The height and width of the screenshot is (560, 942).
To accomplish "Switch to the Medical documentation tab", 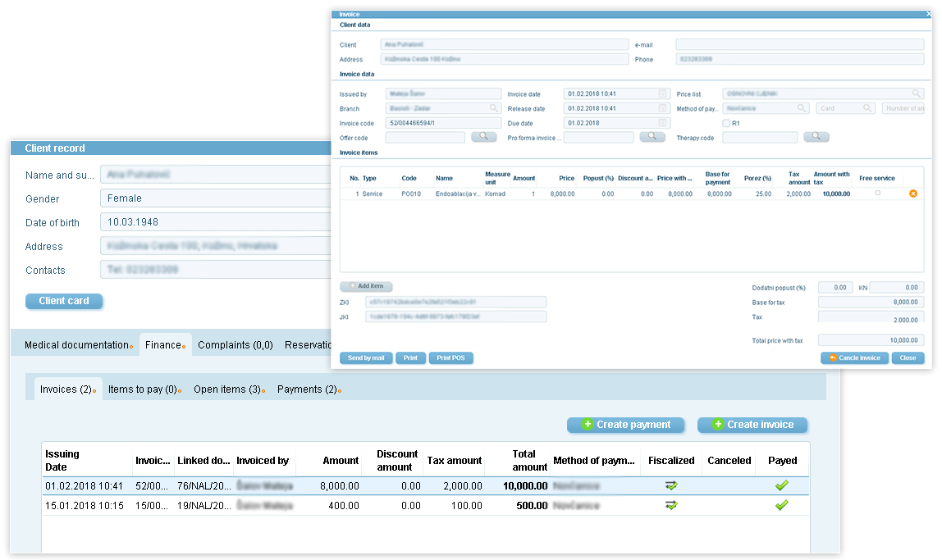I will coord(77,345).
